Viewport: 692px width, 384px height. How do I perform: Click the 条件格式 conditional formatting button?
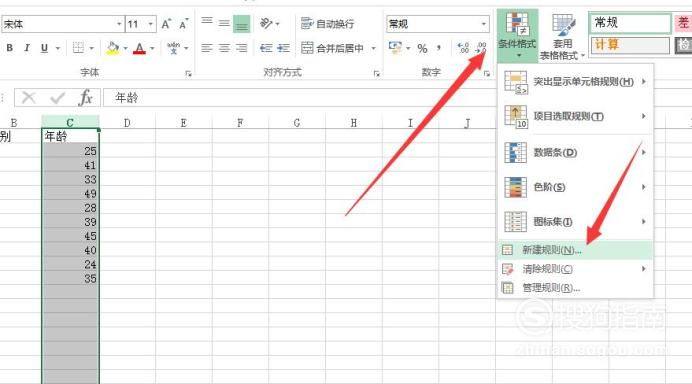[x=517, y=35]
